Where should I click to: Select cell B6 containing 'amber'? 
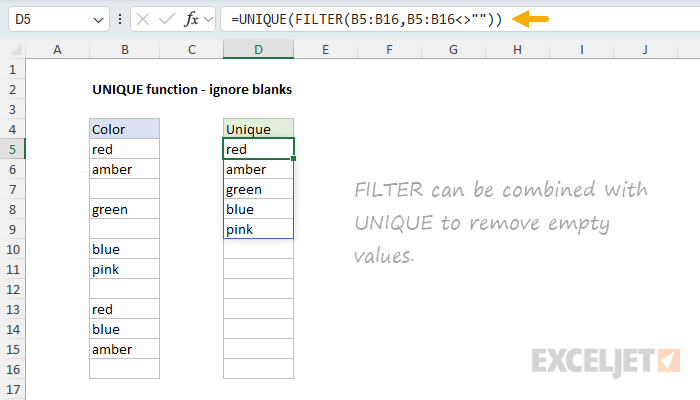(125, 169)
